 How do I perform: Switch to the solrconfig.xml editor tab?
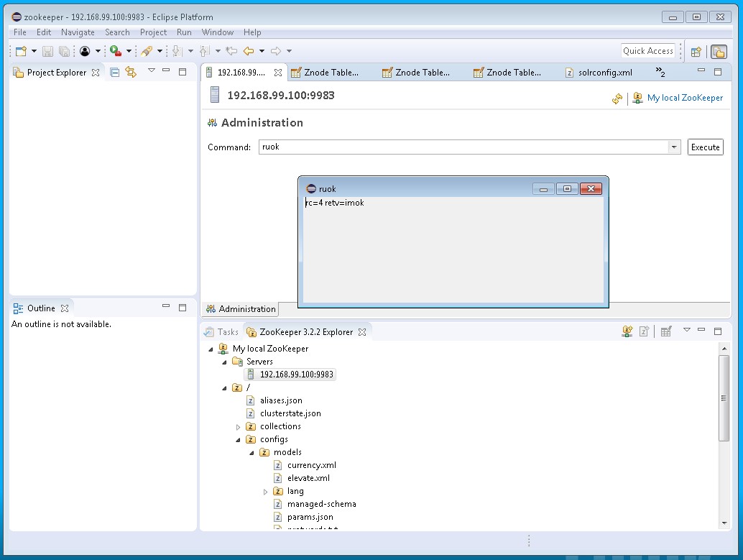[x=604, y=72]
